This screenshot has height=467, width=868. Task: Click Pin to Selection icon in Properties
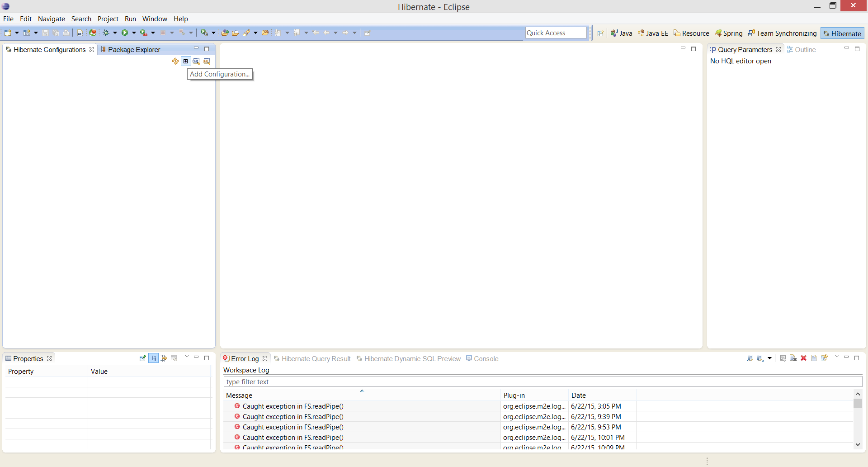tap(143, 358)
